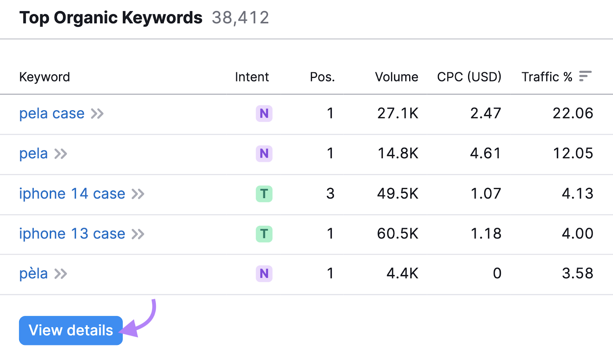Image resolution: width=613 pixels, height=364 pixels.
Task: Open the 'pèla' keyword link
Action: 34,274
